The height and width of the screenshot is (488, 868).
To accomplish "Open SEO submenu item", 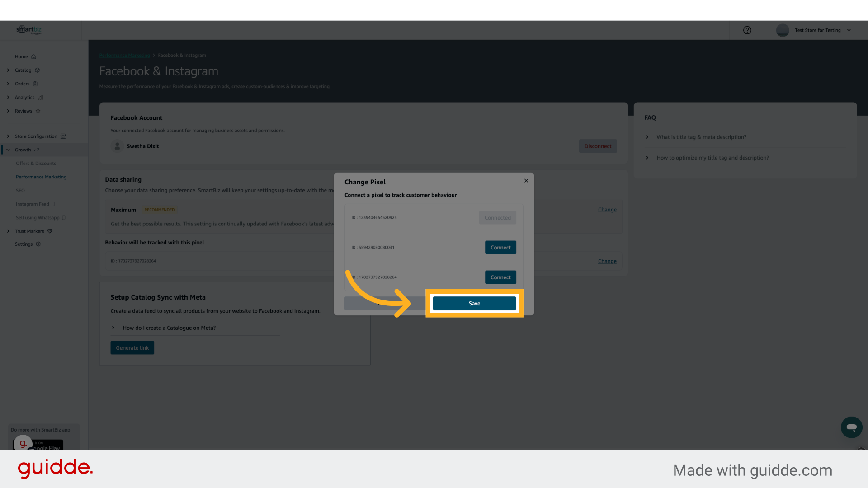I will [x=20, y=191].
